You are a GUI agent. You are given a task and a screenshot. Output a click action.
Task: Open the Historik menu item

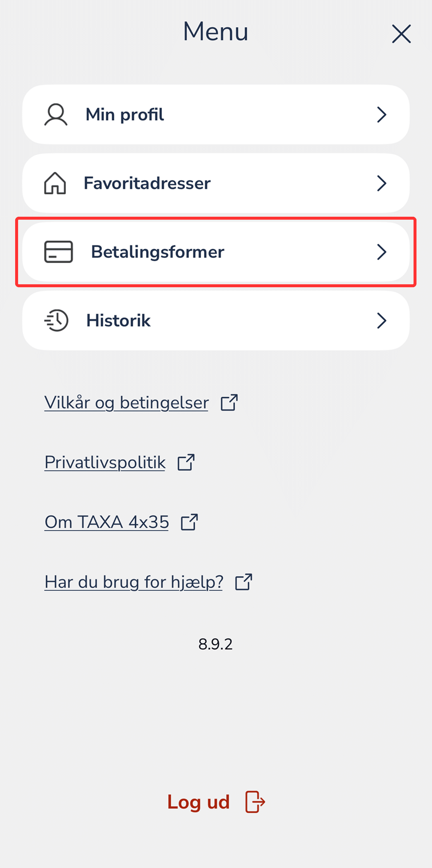[x=119, y=320]
